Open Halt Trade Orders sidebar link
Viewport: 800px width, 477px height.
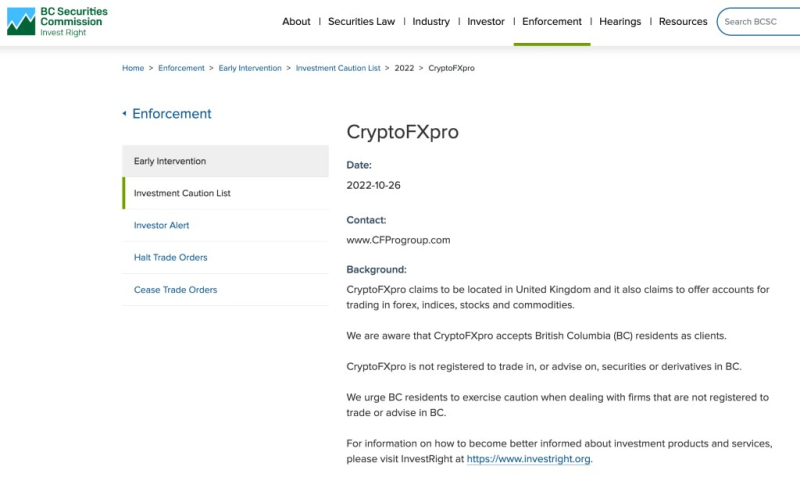170,258
